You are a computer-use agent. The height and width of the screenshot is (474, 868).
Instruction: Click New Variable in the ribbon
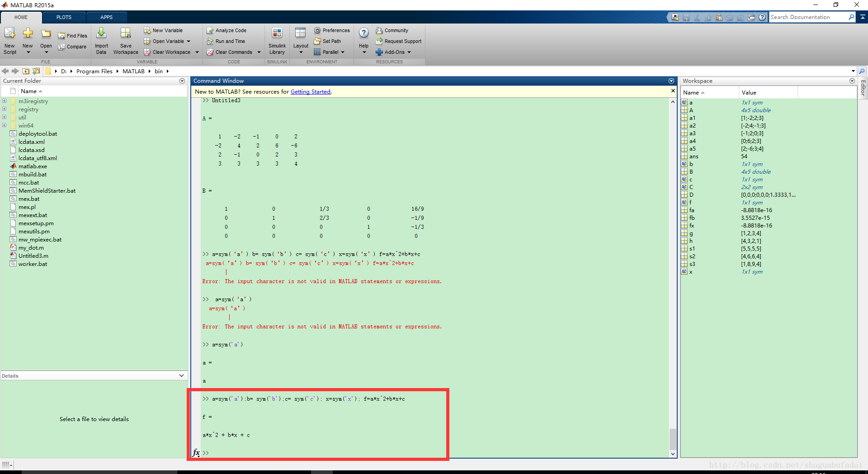pos(163,30)
